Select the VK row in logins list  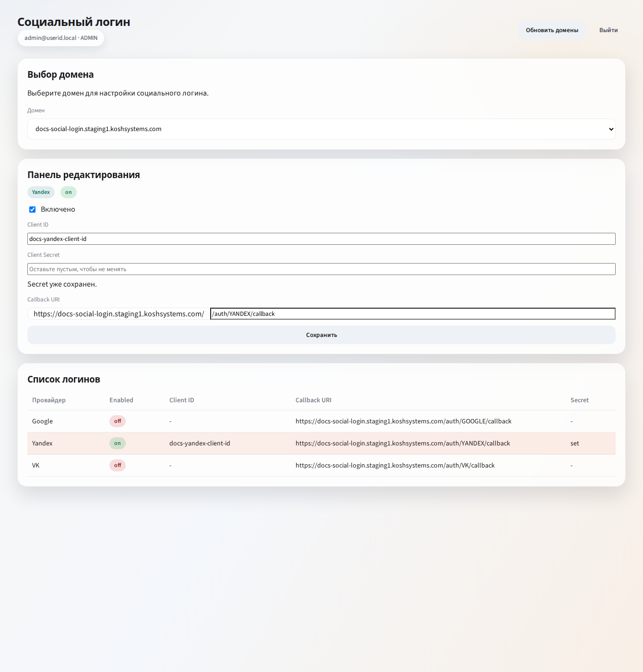click(x=36, y=466)
